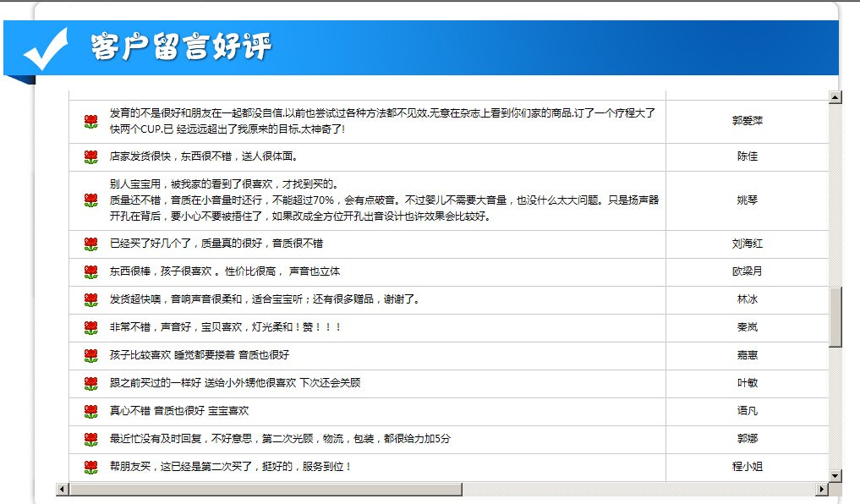The width and height of the screenshot is (860, 504).
Task: Click the checkmark icon beside 客户留言好评
Action: (45, 49)
